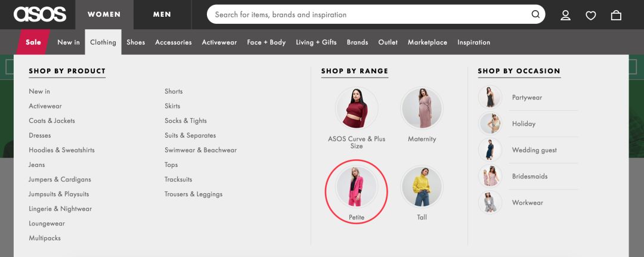Click the Bridesmaids occasion thumbnail
This screenshot has height=257, width=644.
coord(490,176)
